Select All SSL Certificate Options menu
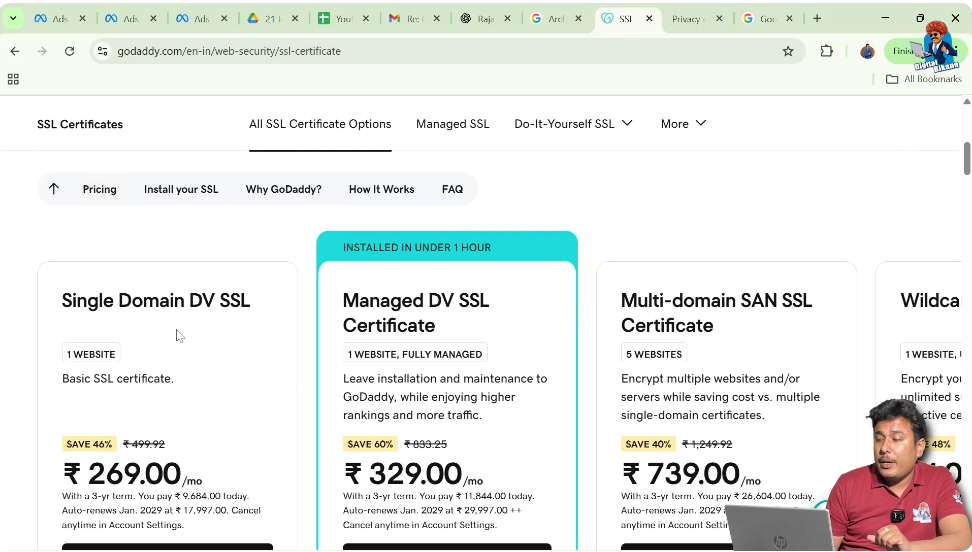The width and height of the screenshot is (972, 552). point(320,124)
